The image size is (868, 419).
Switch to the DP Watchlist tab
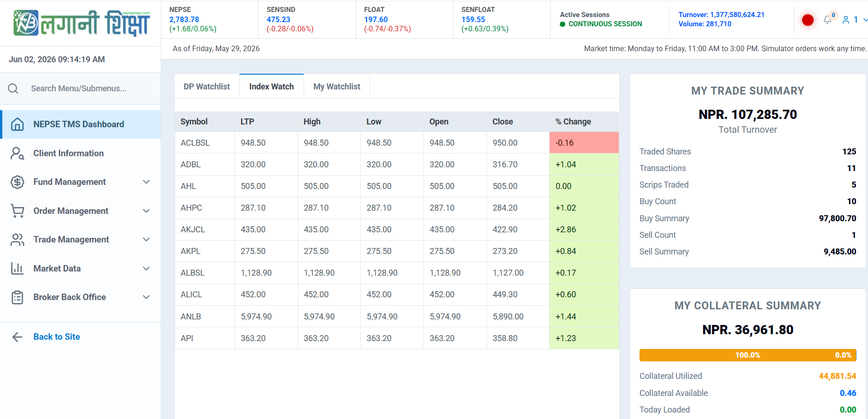[x=207, y=87]
